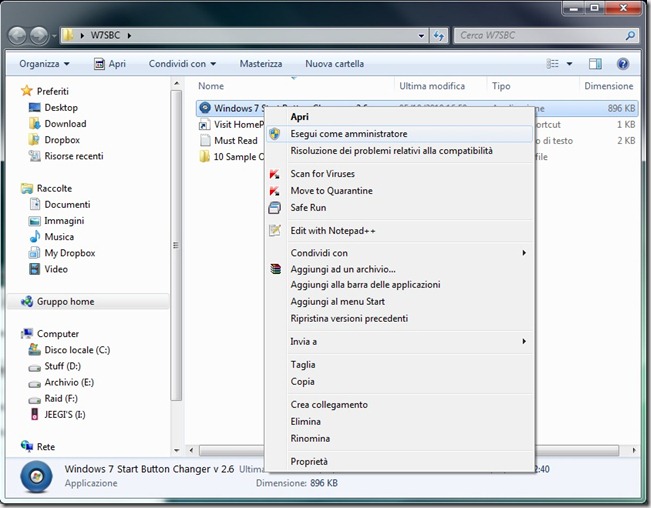The width and height of the screenshot is (651, 508).
Task: Open the address bar history dropdown
Action: point(421,36)
